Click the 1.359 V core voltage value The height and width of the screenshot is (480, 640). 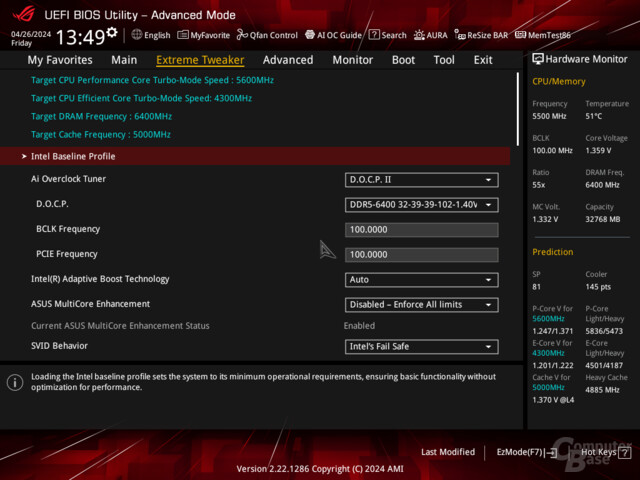click(598, 151)
